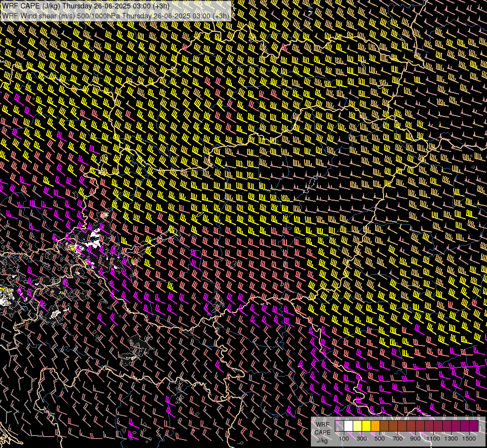
Task: Click the 'WRF CAPE (J/kg)' title line
Action: click(x=86, y=6)
